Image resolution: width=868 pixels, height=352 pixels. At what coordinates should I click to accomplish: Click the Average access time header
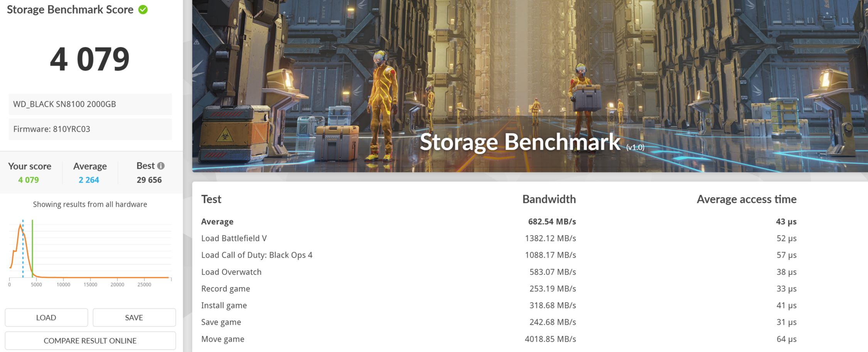coord(747,199)
